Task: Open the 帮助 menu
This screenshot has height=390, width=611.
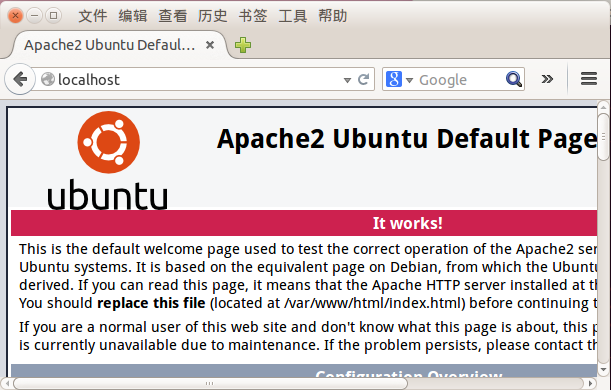Action: pyautogui.click(x=332, y=16)
